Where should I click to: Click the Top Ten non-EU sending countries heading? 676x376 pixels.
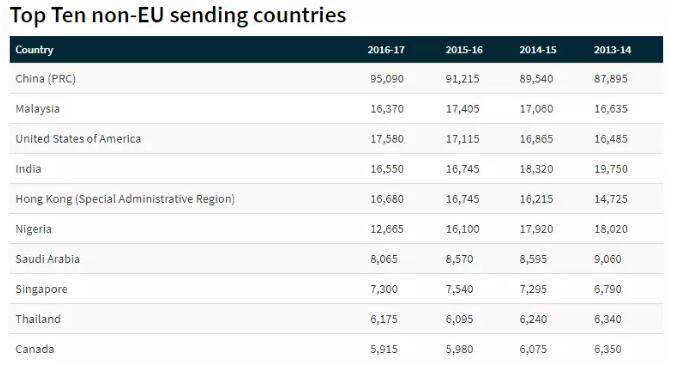pyautogui.click(x=178, y=16)
